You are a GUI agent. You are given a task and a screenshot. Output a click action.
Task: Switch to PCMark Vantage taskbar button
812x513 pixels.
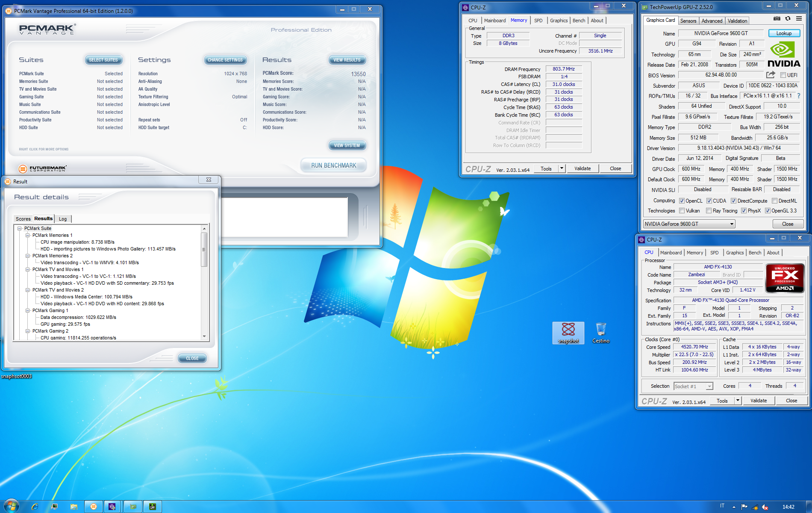point(94,507)
